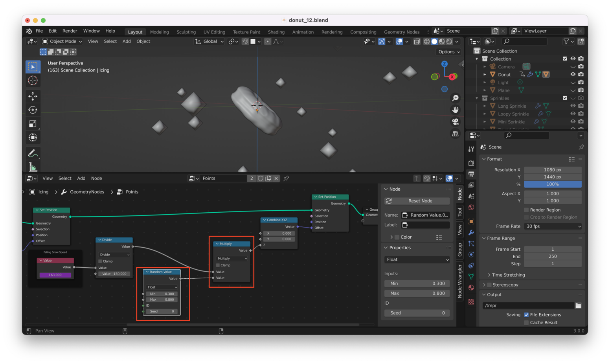610x364 pixels.
Task: Toggle camera view icon in viewport
Action: click(x=455, y=121)
